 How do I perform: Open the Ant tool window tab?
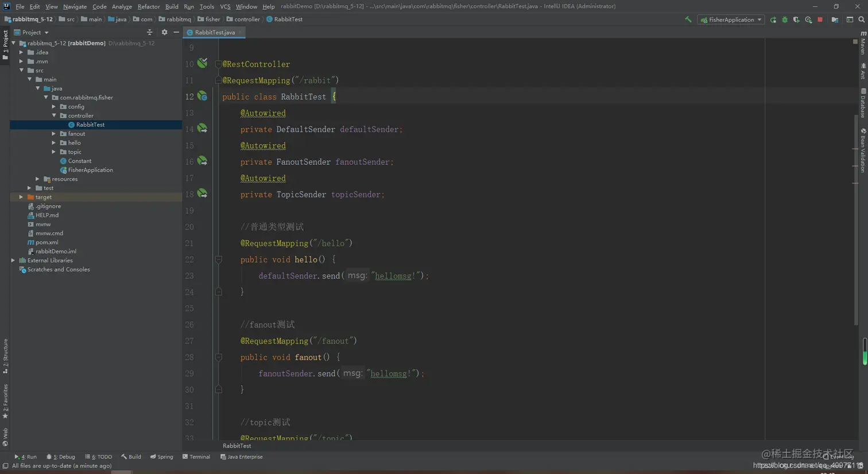click(863, 72)
